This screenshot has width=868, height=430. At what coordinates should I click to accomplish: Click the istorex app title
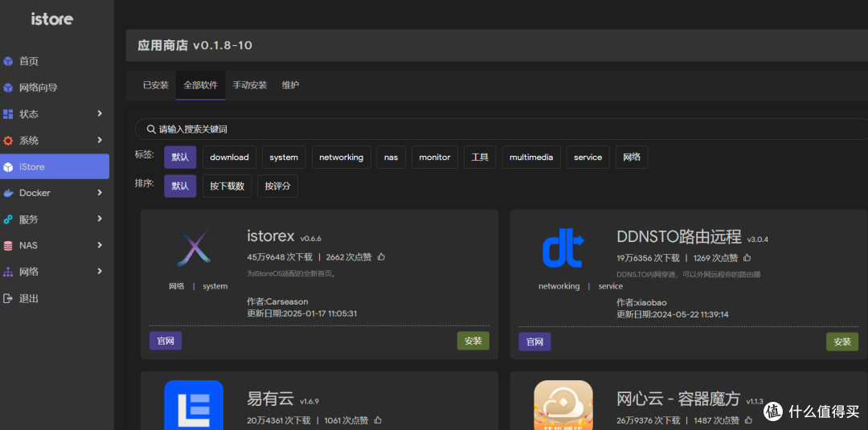click(x=271, y=235)
